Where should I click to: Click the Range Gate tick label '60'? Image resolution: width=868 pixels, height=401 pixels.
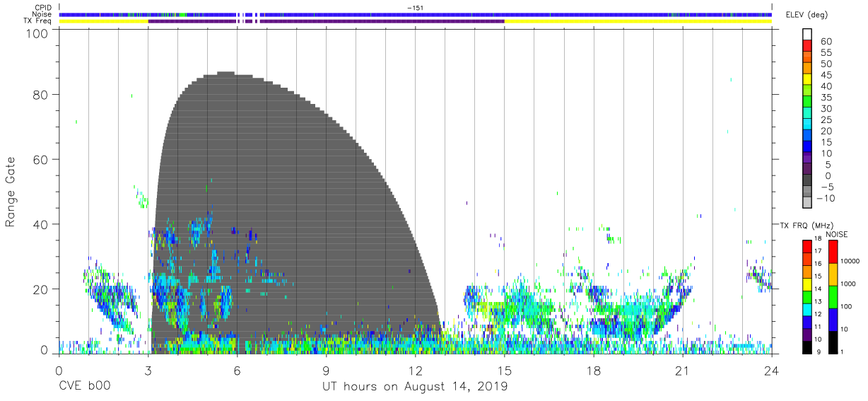point(40,159)
